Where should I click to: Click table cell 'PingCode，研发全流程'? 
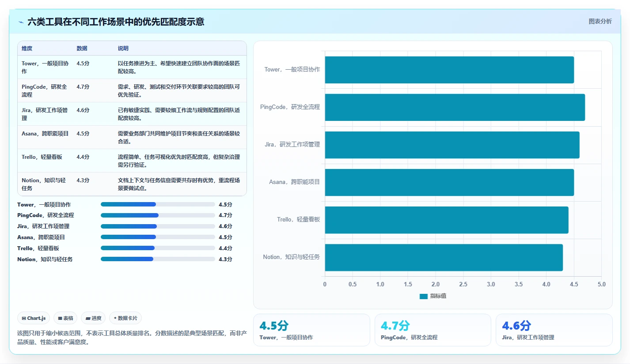pos(45,90)
